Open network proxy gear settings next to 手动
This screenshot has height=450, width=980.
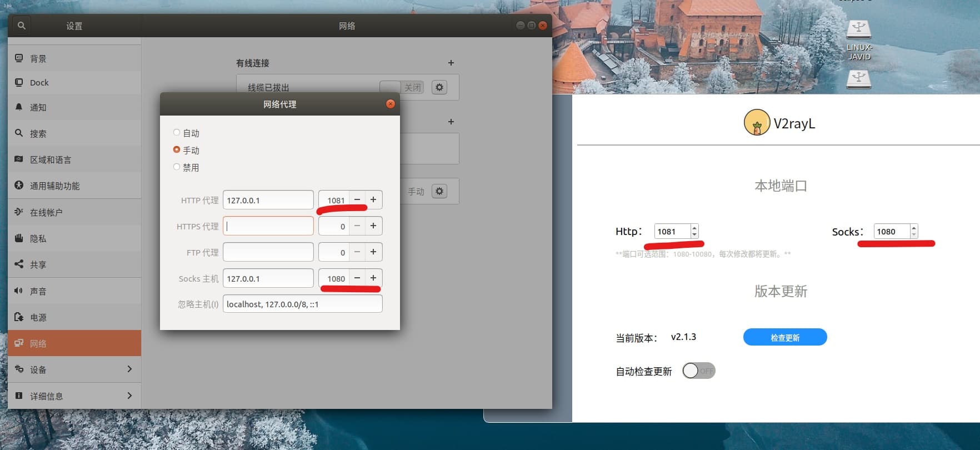439,191
